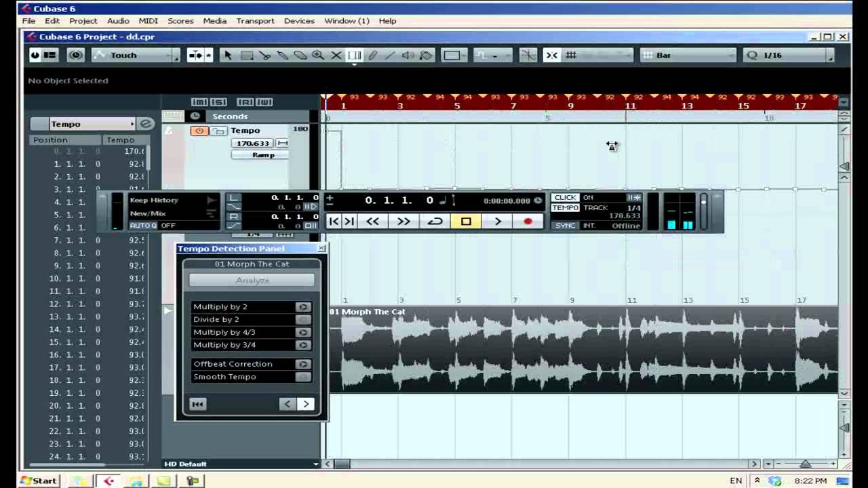Toggle the metronome CLICK button
The width and height of the screenshot is (868, 488).
point(565,198)
